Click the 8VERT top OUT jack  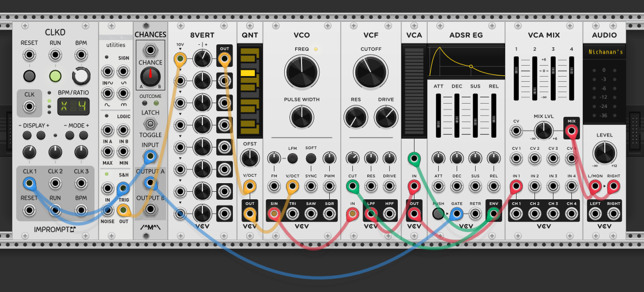tap(224, 59)
